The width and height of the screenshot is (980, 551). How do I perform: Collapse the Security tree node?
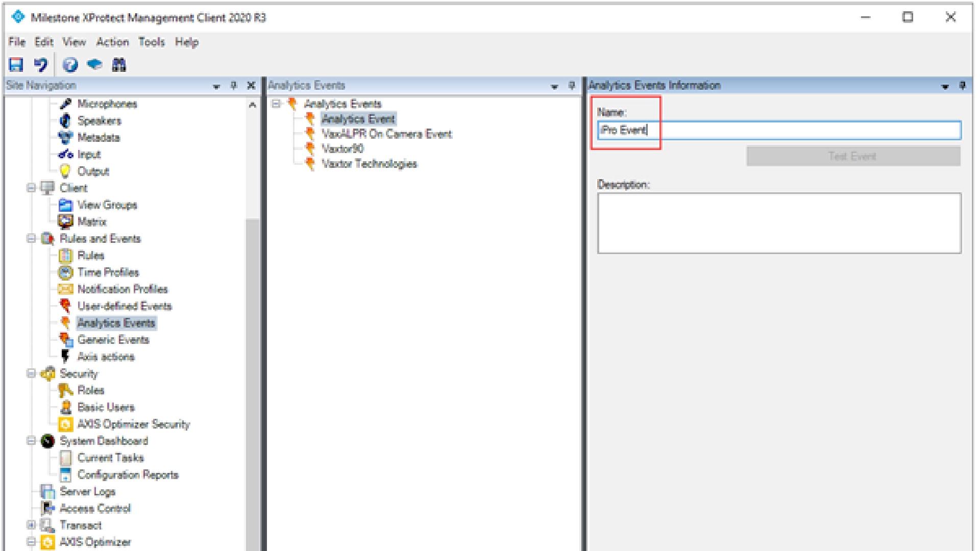coord(31,373)
